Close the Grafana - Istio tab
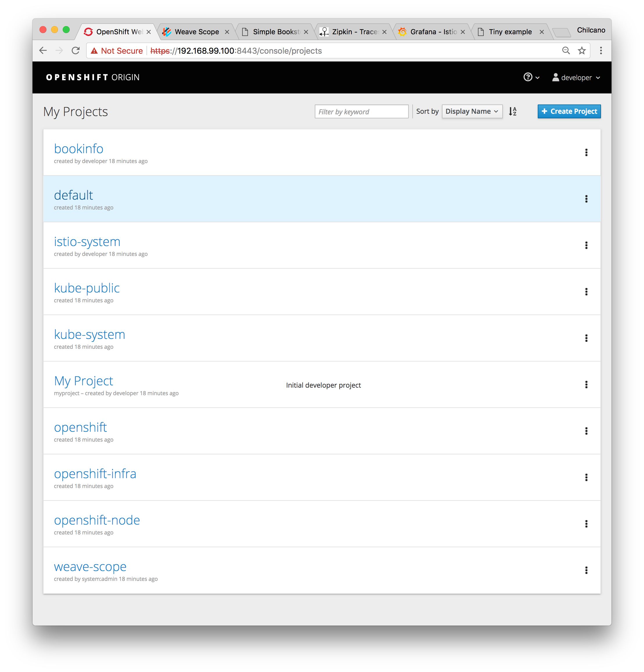 (x=463, y=32)
